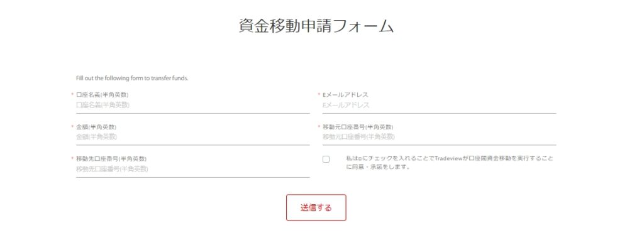Click the 口座名義(半角英数) input field
The height and width of the screenshot is (233, 644).
point(192,106)
